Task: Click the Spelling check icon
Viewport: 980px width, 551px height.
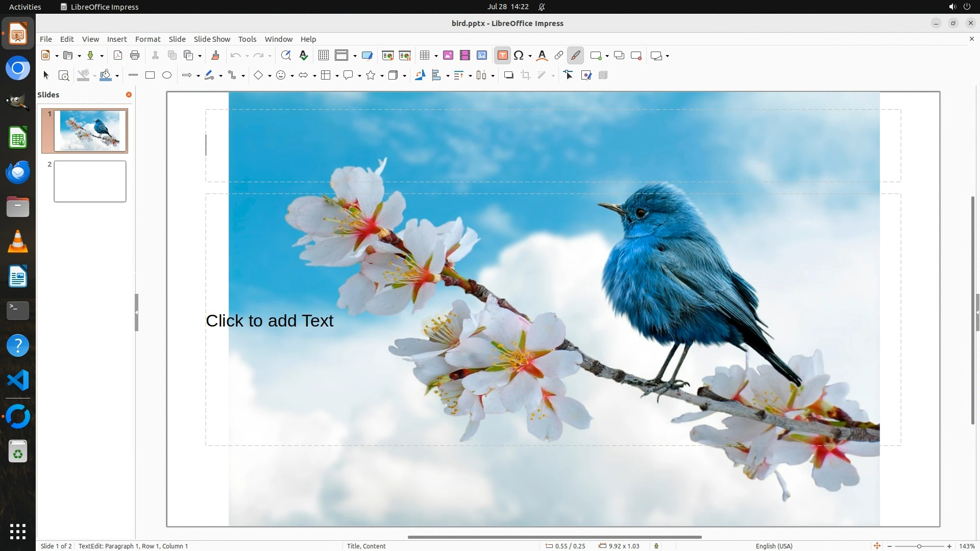Action: 304,56
